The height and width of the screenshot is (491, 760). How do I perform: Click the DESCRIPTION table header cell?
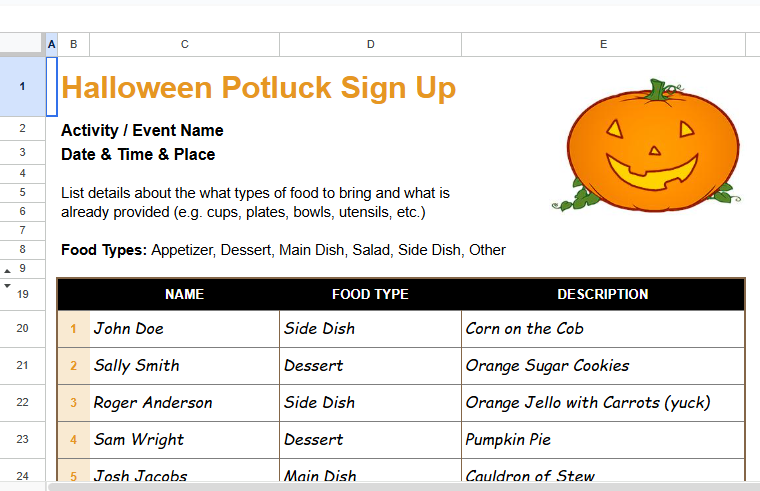603,294
